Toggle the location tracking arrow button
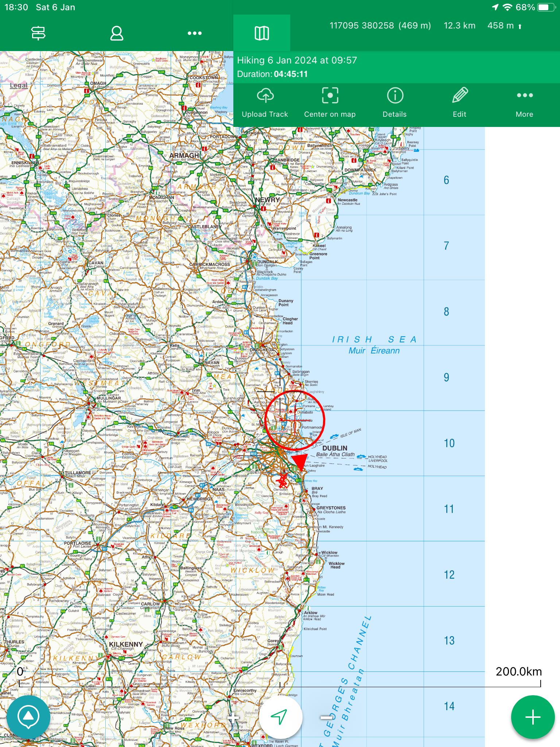This screenshot has height=747, width=560. [x=280, y=717]
